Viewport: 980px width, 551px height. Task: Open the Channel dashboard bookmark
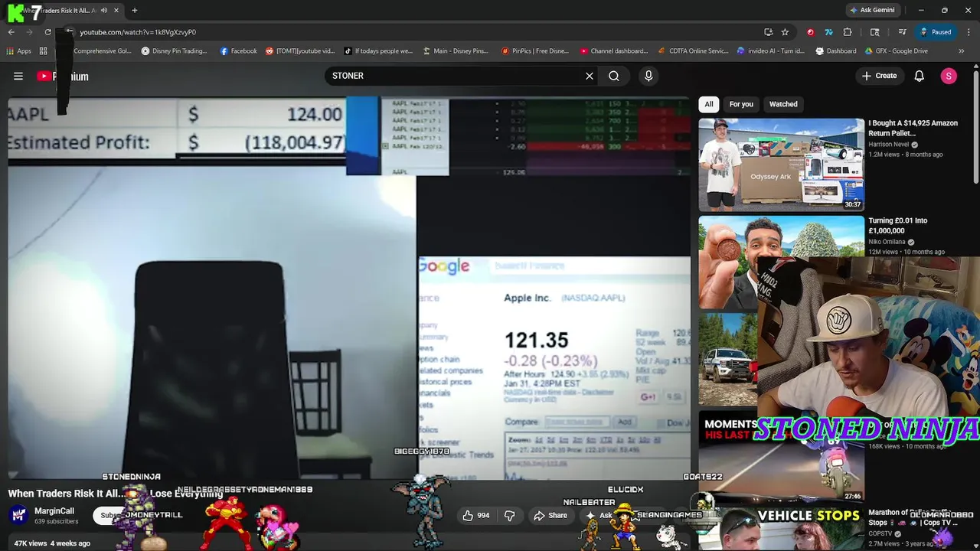[613, 51]
